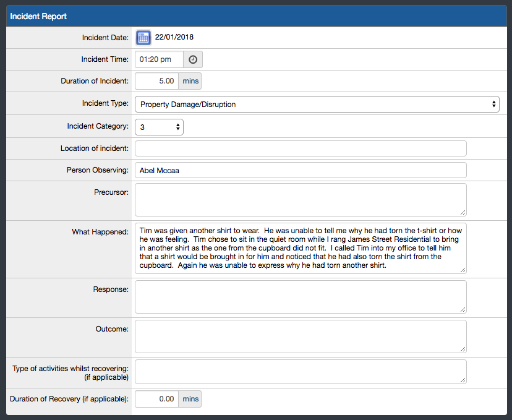This screenshot has width=512, height=420.
Task: Click the Location of incident text box
Action: click(300, 148)
